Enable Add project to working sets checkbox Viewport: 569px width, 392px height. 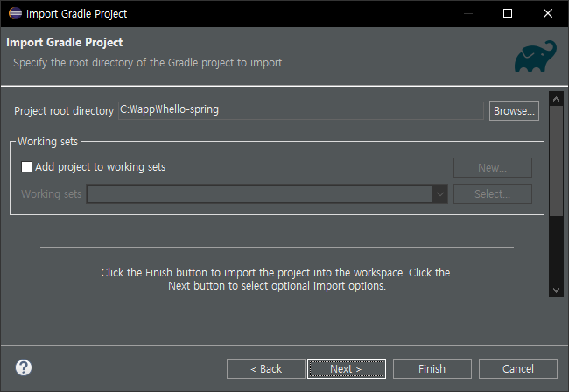tap(26, 167)
